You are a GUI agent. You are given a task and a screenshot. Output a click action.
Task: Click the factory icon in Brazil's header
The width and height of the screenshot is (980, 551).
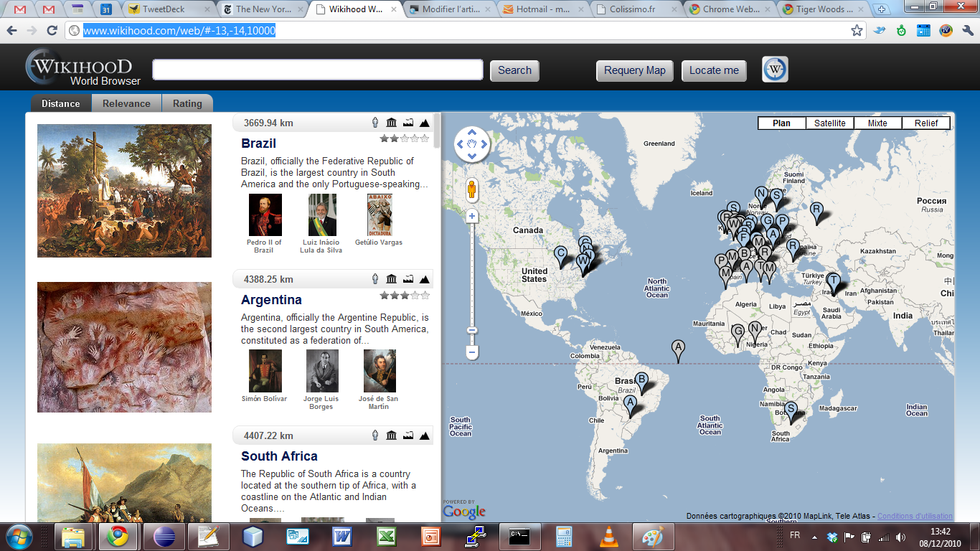click(x=408, y=123)
